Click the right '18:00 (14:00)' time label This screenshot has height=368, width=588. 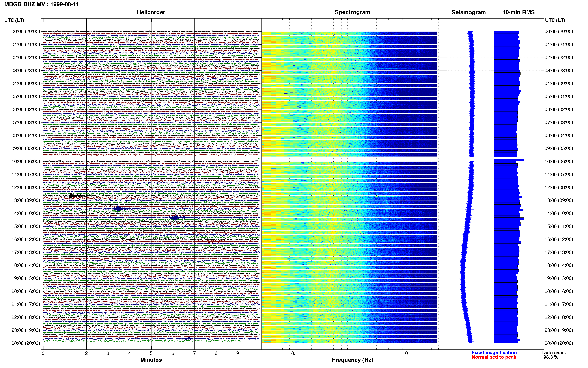[x=559, y=265]
